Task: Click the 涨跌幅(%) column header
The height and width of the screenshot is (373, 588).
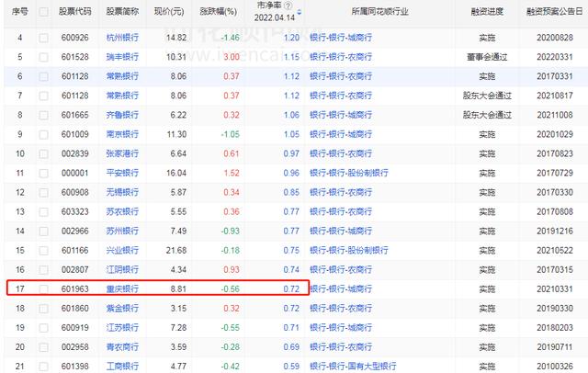Action: tap(219, 12)
